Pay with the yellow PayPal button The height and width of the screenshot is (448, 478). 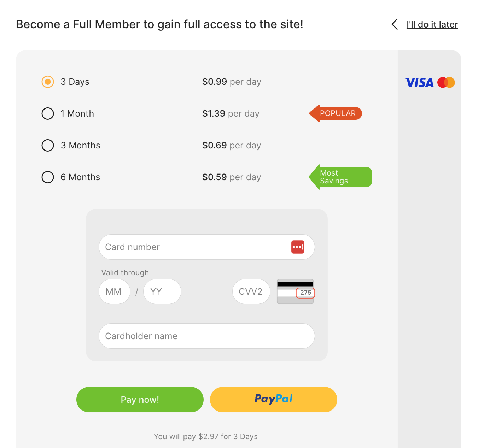coord(273,400)
